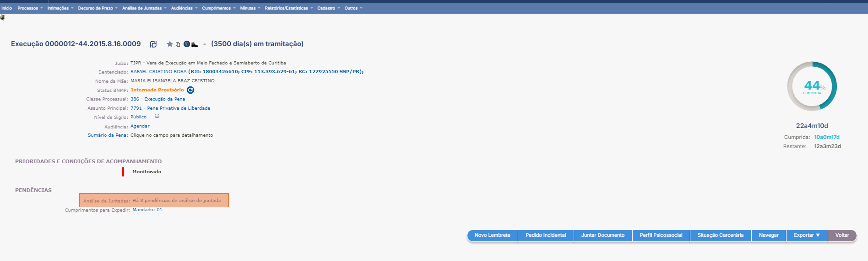
Task: Open the 7791 - Pena Privativa de Liberdade link
Action: coord(170,108)
